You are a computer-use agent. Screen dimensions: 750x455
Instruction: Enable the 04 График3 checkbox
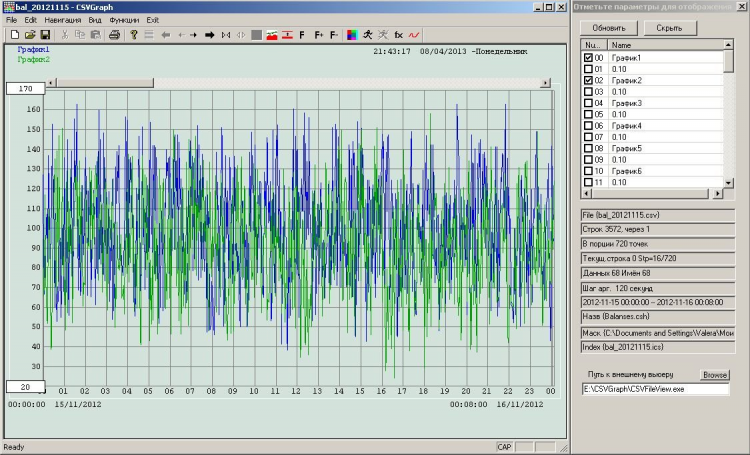(x=588, y=103)
